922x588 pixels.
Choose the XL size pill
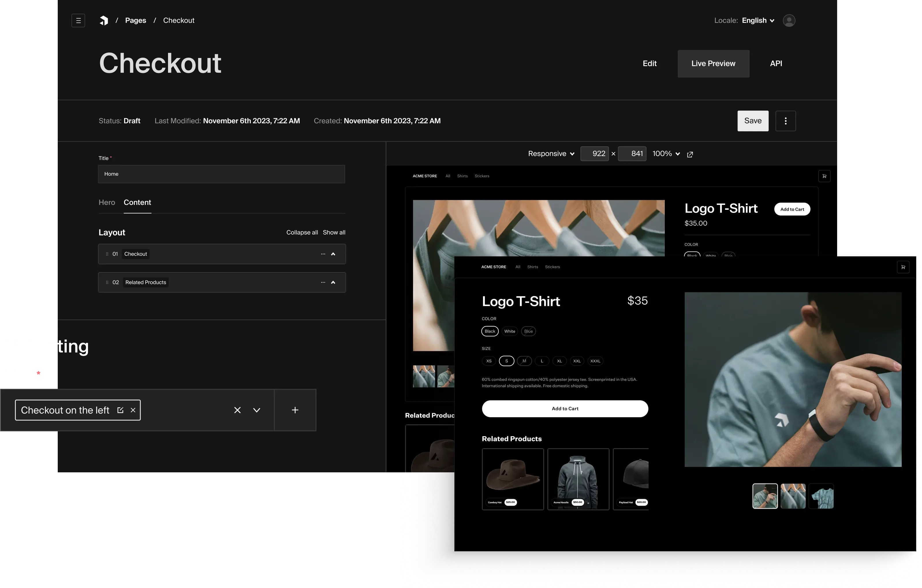coord(559,362)
